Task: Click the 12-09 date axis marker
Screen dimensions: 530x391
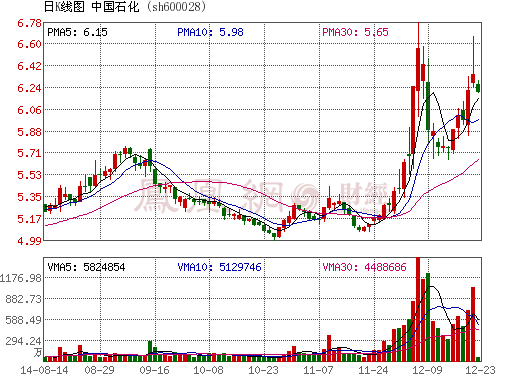Action: click(427, 370)
